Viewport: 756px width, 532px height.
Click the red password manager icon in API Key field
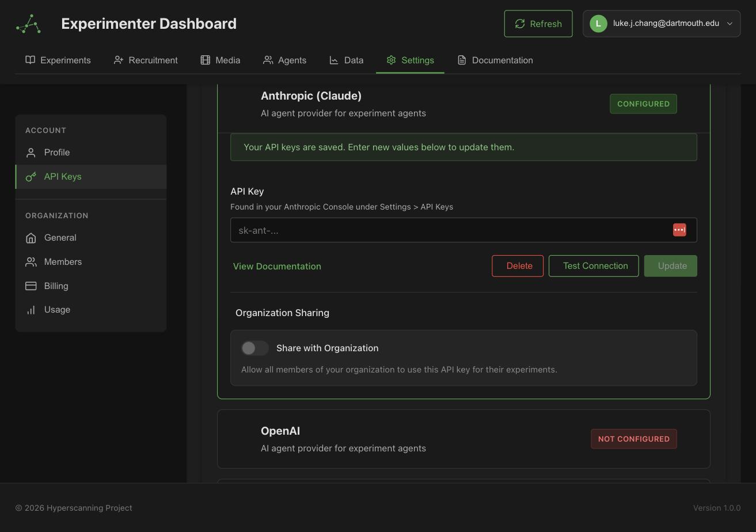click(x=679, y=230)
